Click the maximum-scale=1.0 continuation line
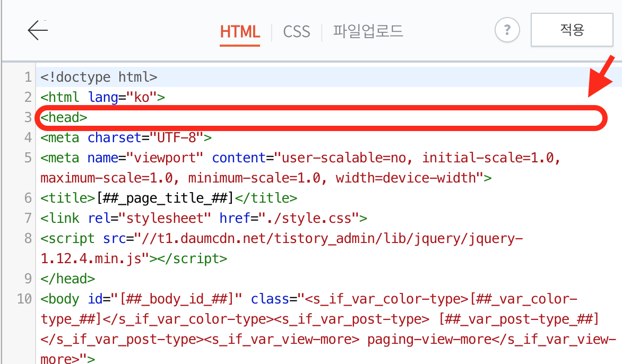The width and height of the screenshot is (622, 364). coord(266,178)
